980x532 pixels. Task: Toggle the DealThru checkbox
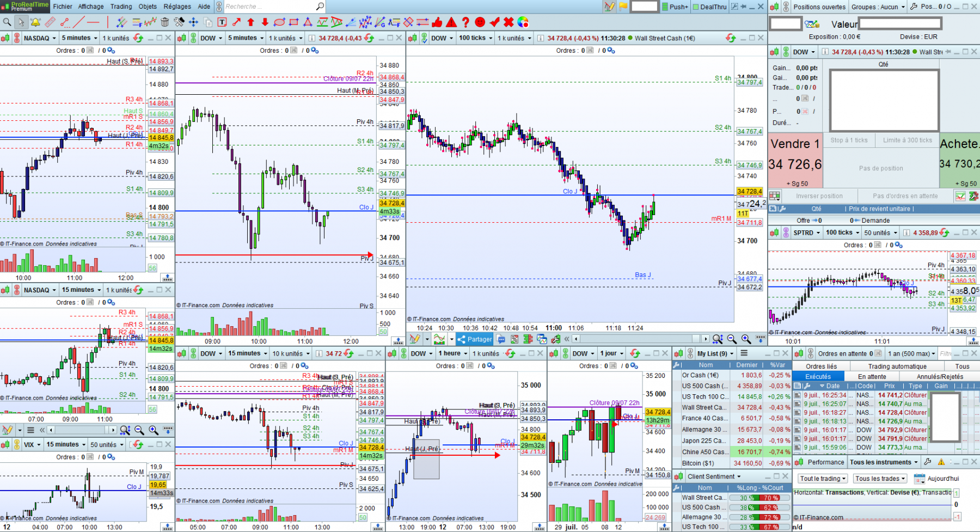tap(696, 7)
